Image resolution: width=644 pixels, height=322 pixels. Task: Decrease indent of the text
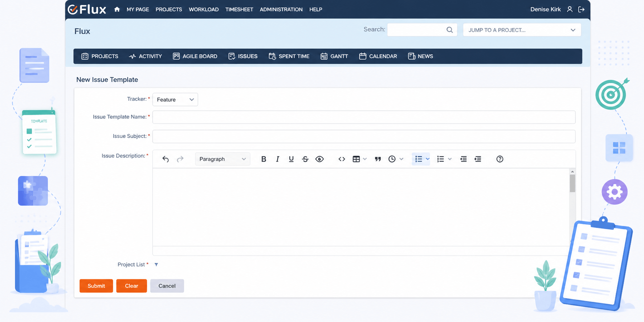click(x=464, y=159)
